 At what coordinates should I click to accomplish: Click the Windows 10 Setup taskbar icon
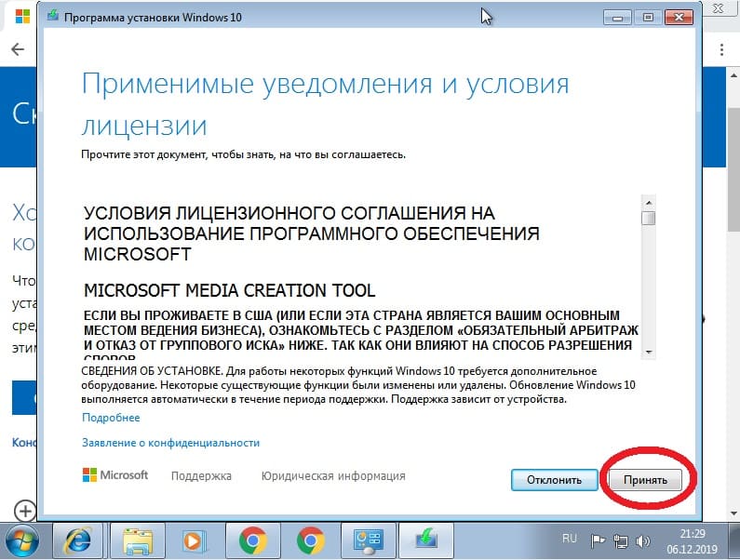tap(424, 540)
